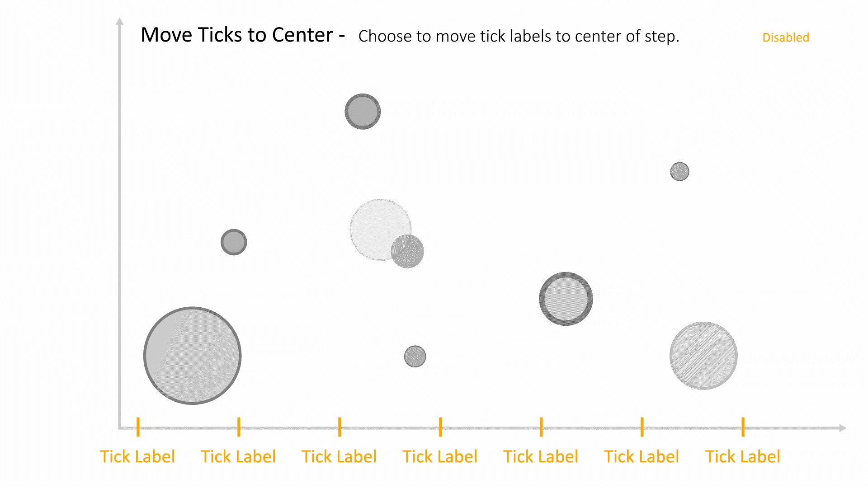Click the thick-ringed bubble right of center
This screenshot has height=488, width=868.
pyautogui.click(x=566, y=299)
